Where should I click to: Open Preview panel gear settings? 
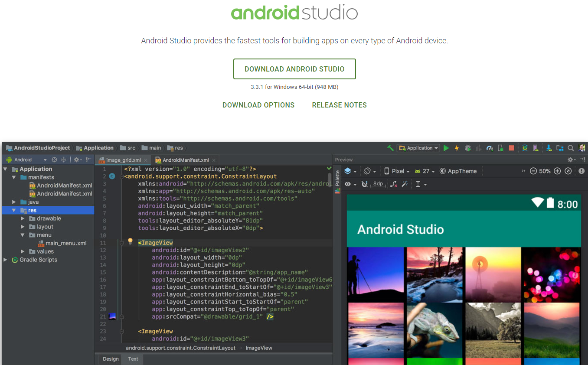(572, 160)
